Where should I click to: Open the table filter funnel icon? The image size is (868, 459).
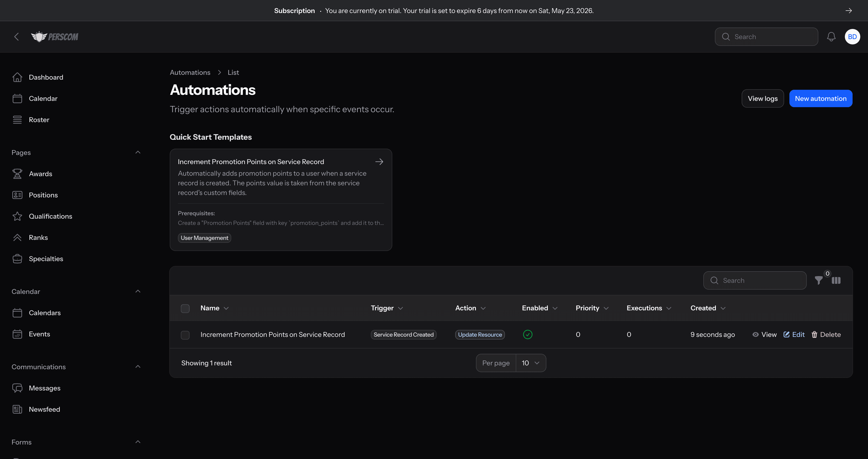pos(819,281)
